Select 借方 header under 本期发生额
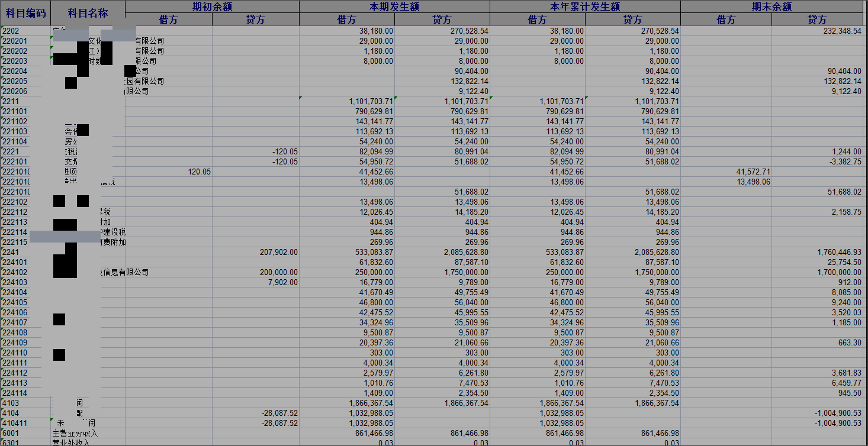This screenshot has height=446, width=868. click(348, 20)
